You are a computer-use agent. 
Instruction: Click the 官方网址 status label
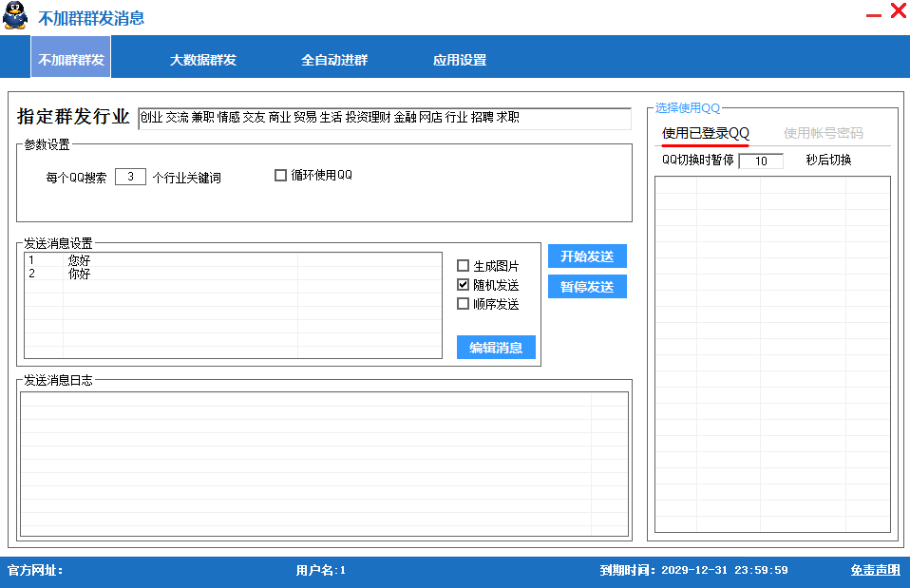(35, 571)
